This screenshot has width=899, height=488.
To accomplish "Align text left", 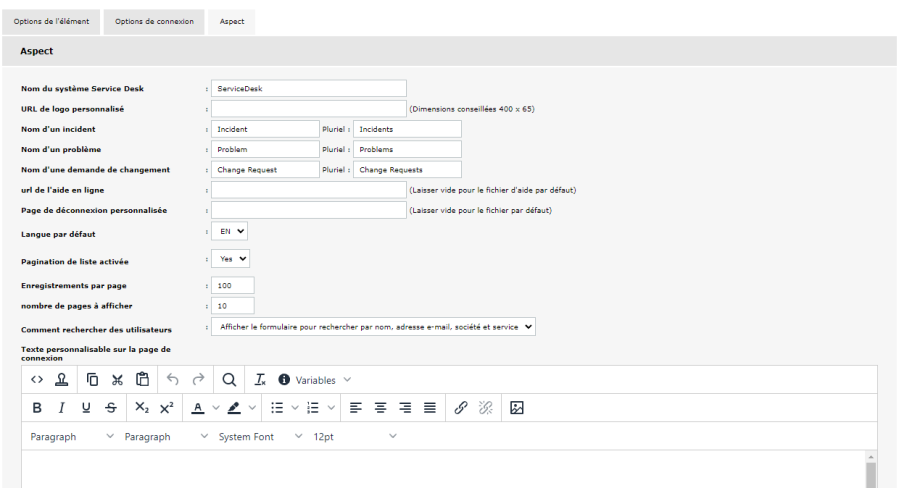I will [x=355, y=408].
